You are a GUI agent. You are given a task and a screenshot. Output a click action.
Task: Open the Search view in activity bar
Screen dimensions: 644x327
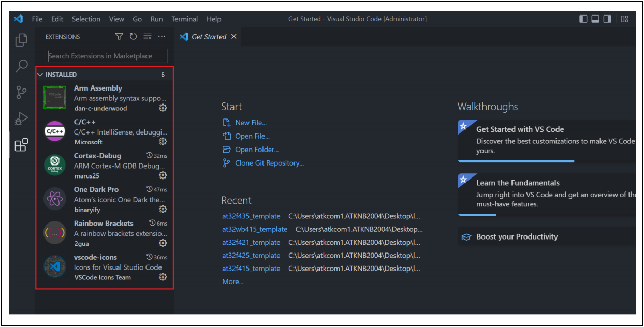(x=21, y=66)
